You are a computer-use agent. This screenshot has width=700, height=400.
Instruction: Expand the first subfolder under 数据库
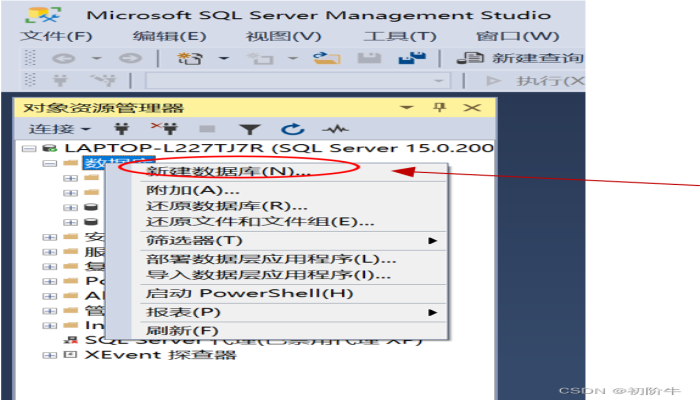(x=70, y=178)
